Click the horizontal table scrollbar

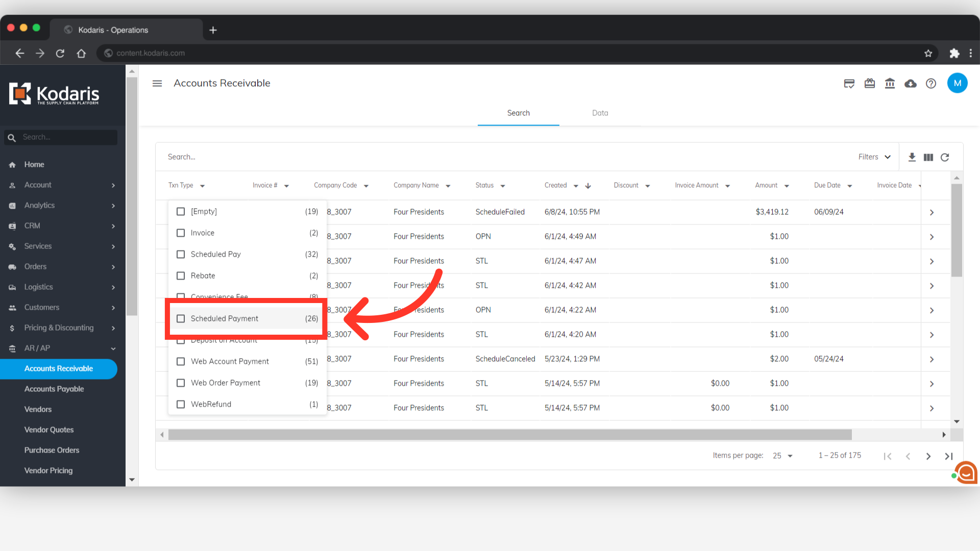pyautogui.click(x=509, y=435)
